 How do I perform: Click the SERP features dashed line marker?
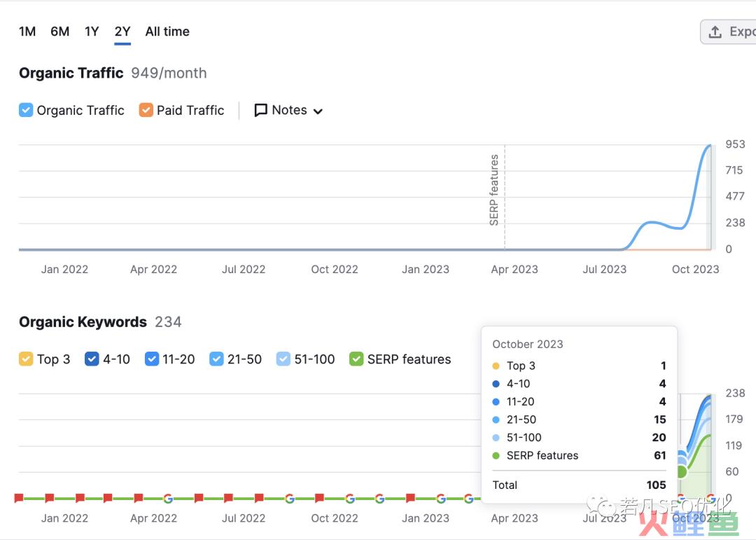(504, 197)
